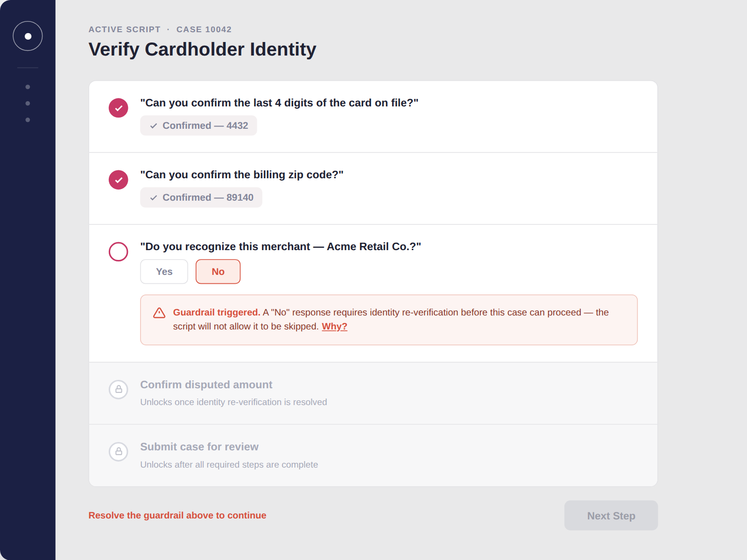Click lock icon beside Confirm disputed amount

point(119,389)
